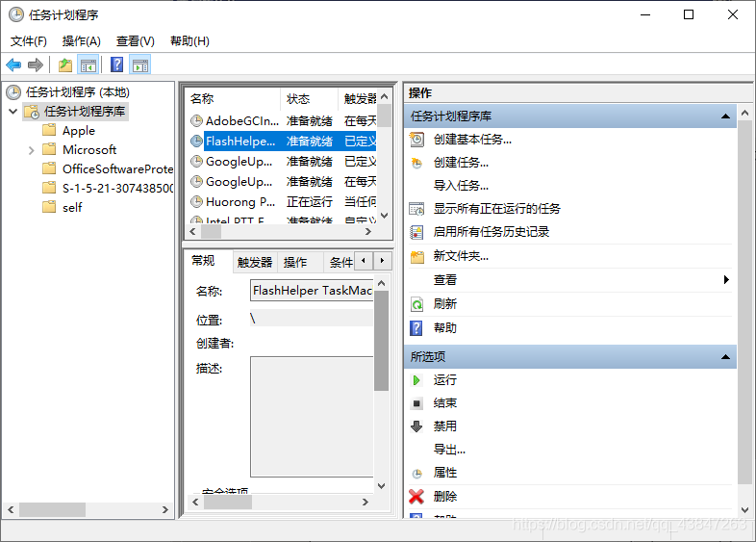Click the red X 删除 icon
Image resolution: width=756 pixels, height=542 pixels.
(x=416, y=496)
